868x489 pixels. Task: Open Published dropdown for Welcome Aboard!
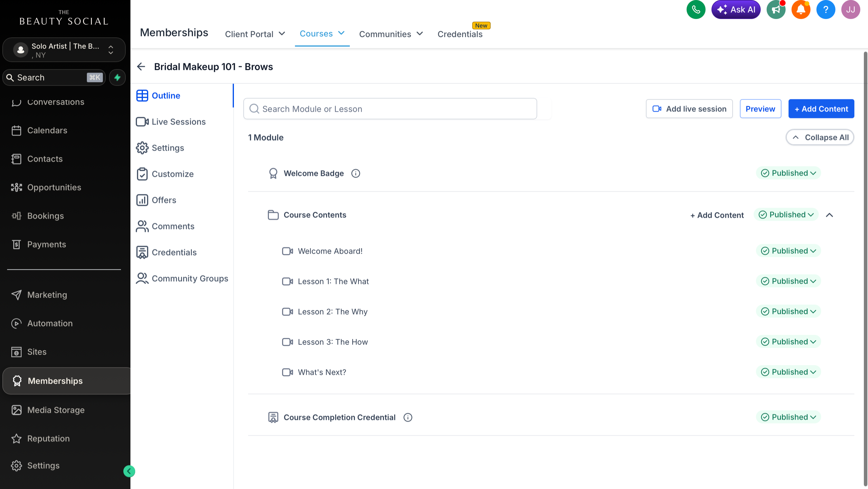pos(788,251)
